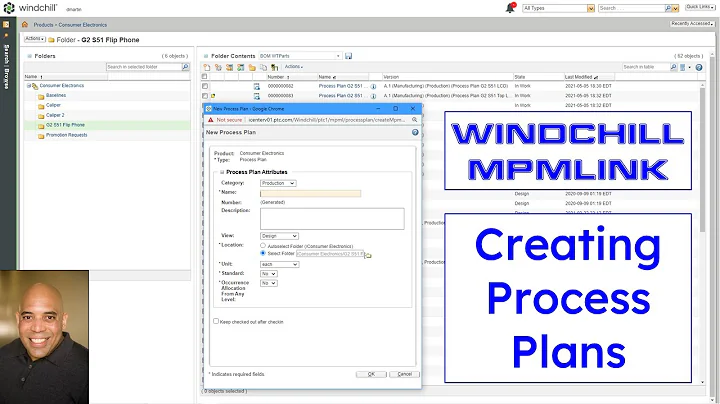The width and height of the screenshot is (720, 404).
Task: Click the Description text area
Action: coord(332,219)
